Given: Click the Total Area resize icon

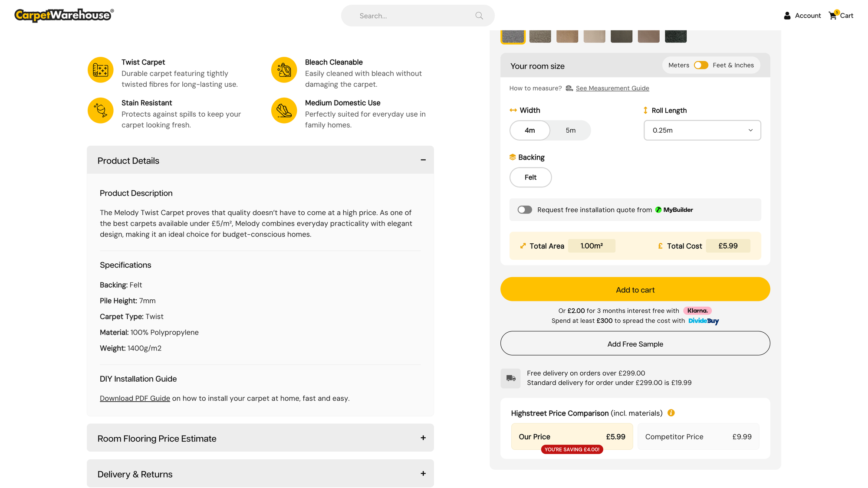Looking at the screenshot, I should [x=523, y=246].
